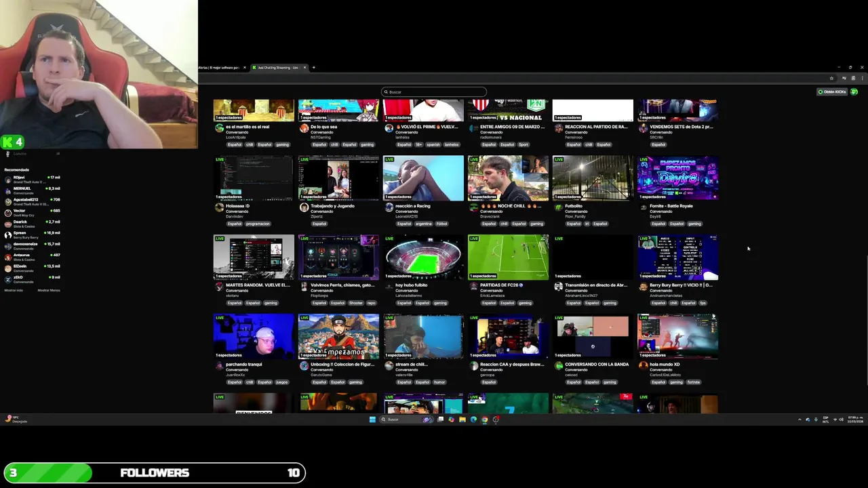Image resolution: width=868 pixels, height=488 pixels.
Task: Select Agustabell212 in the Recomendado list
Action: [x=33, y=201]
